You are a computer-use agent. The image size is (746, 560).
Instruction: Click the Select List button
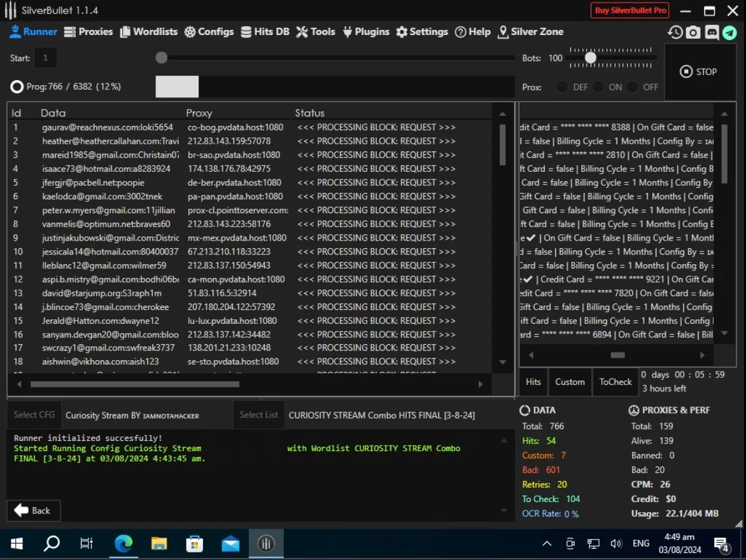click(x=259, y=415)
